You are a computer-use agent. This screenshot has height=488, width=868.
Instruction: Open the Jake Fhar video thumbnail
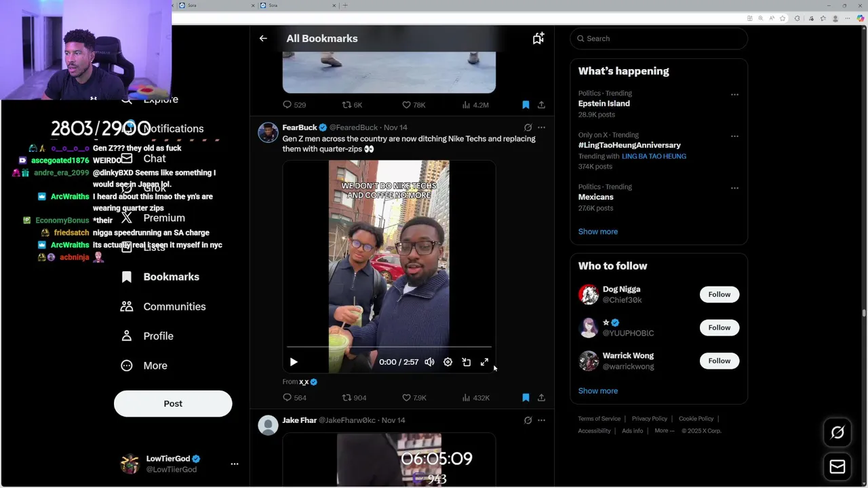click(389, 460)
